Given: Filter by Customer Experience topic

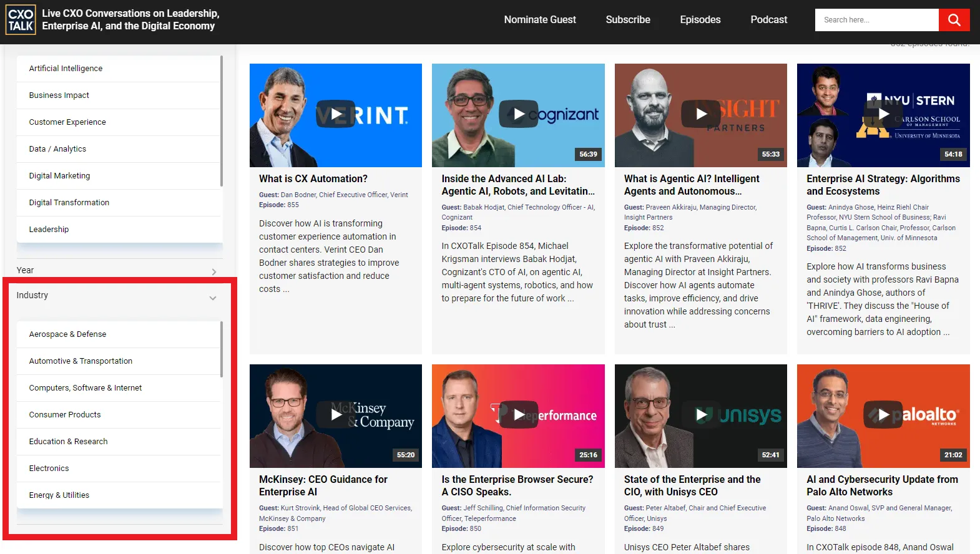Looking at the screenshot, I should pyautogui.click(x=119, y=122).
